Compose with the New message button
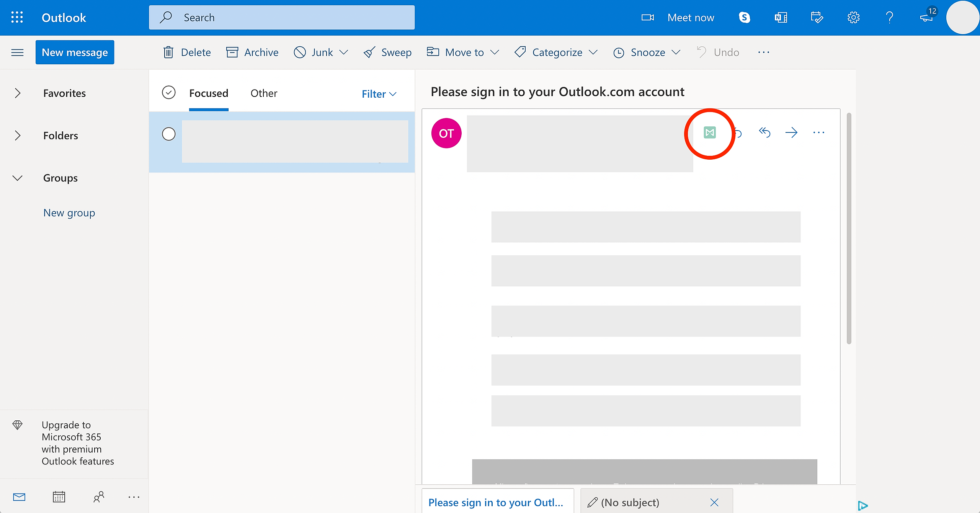The height and width of the screenshot is (513, 980). (75, 52)
